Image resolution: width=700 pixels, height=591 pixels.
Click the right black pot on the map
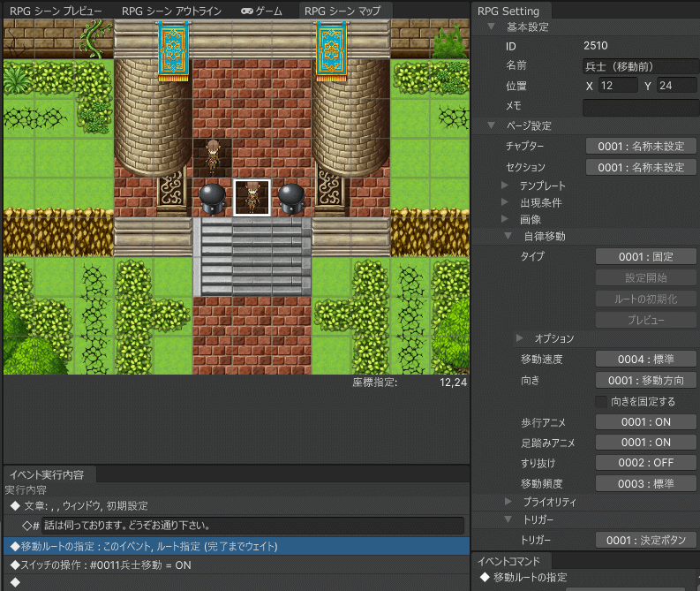pos(291,197)
